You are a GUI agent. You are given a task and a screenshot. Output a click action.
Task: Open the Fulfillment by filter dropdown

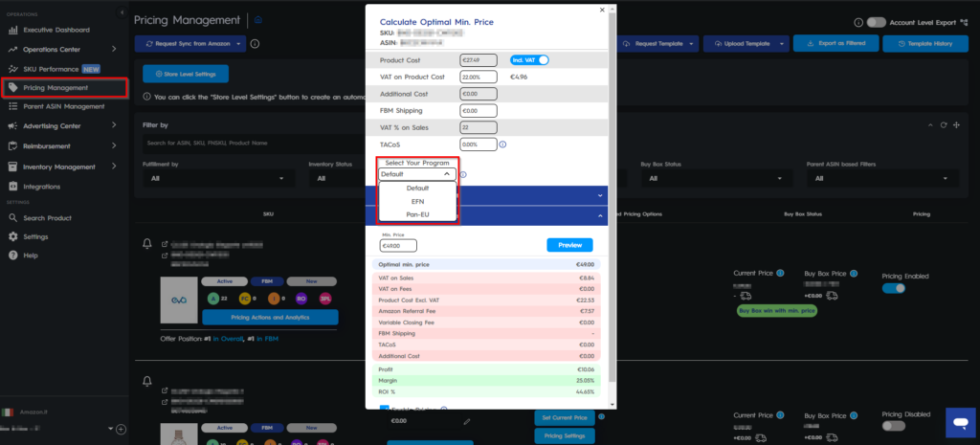[219, 178]
